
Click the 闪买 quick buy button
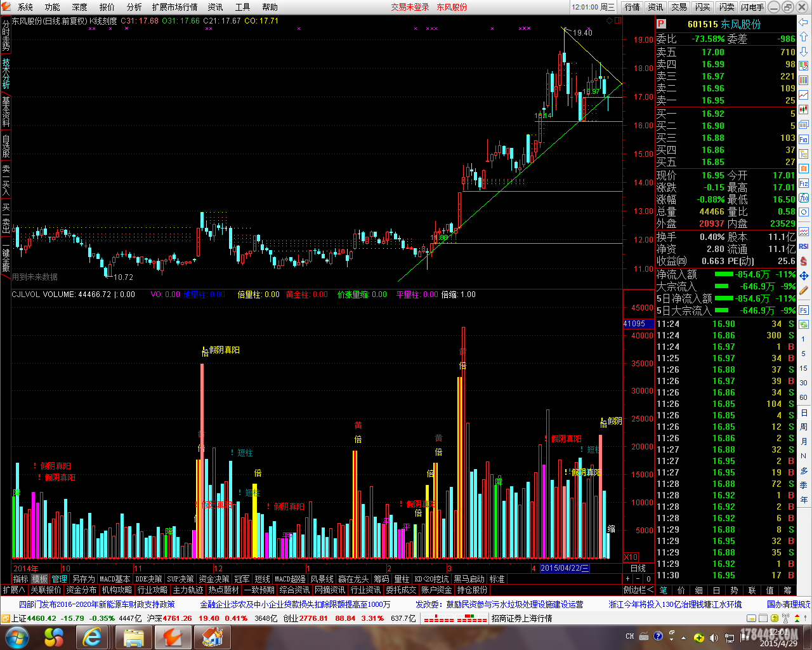(x=702, y=7)
